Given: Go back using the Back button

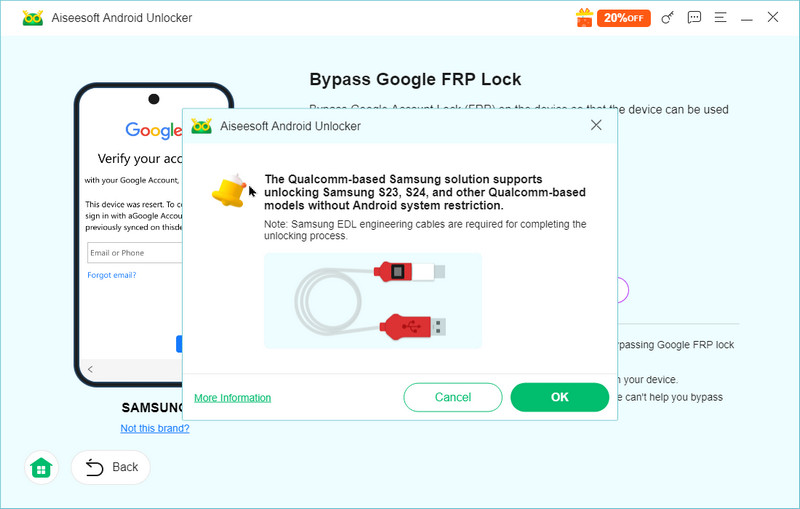Looking at the screenshot, I should (111, 467).
